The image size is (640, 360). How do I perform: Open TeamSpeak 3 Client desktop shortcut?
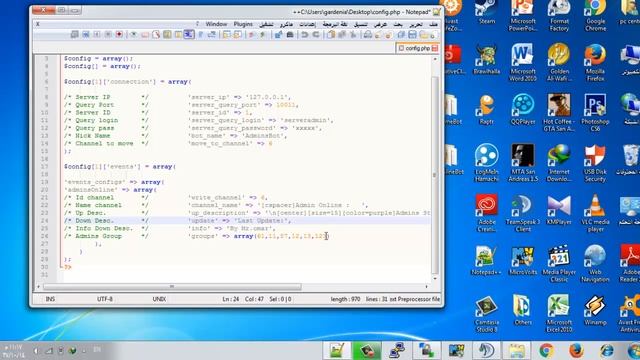[x=523, y=213]
